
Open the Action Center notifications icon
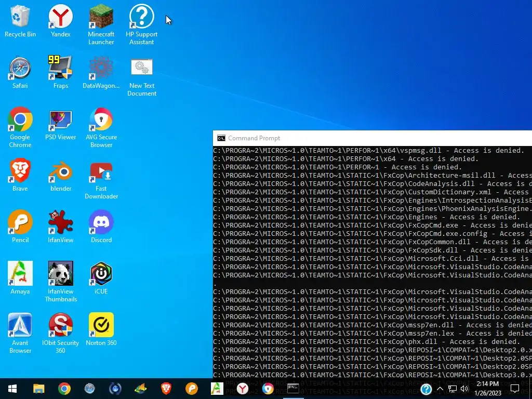click(x=515, y=389)
